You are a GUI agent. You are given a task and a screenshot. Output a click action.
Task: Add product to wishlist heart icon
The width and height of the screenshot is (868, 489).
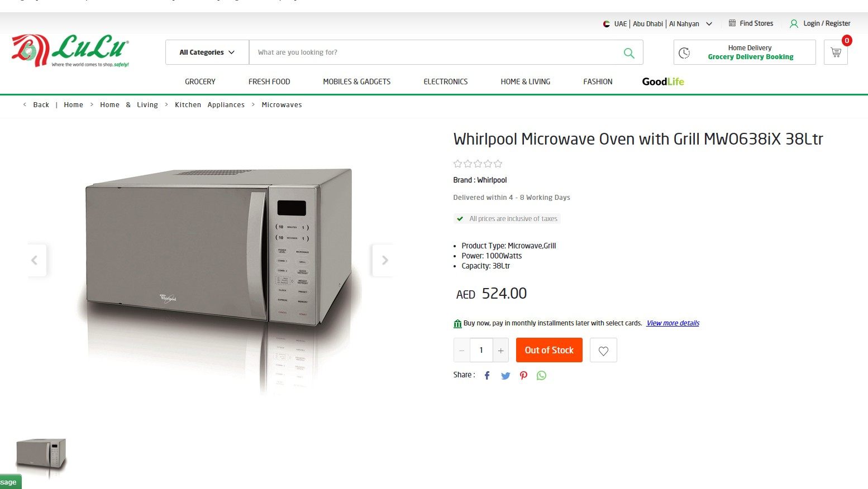(x=603, y=351)
